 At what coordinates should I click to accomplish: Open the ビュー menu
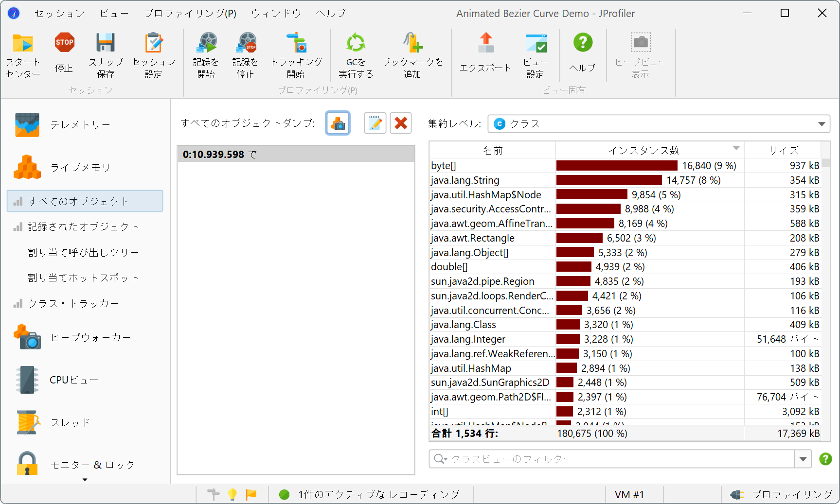(x=114, y=14)
